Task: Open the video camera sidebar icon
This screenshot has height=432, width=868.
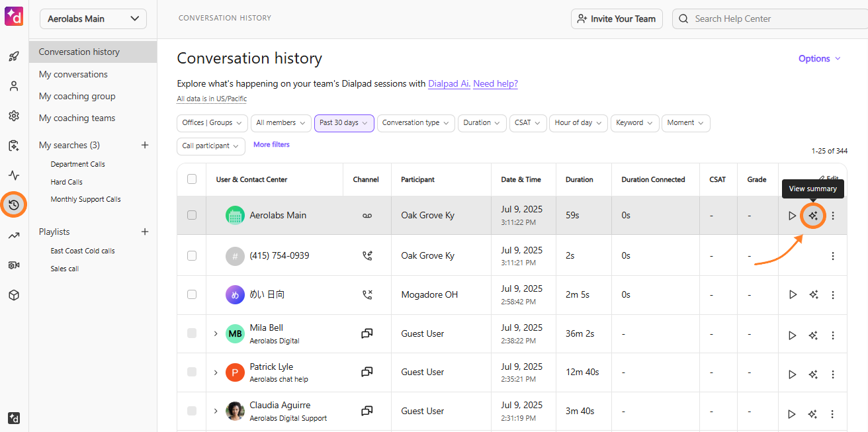Action: coord(14,265)
